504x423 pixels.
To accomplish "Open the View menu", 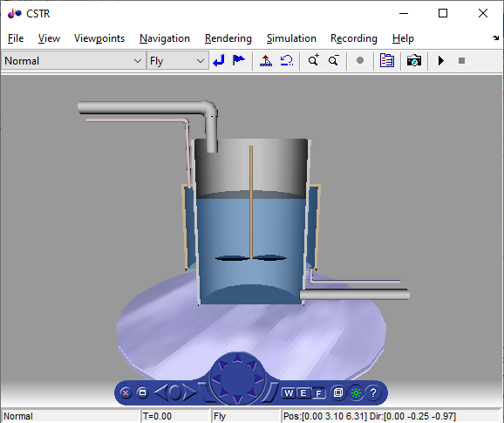I will click(x=49, y=38).
